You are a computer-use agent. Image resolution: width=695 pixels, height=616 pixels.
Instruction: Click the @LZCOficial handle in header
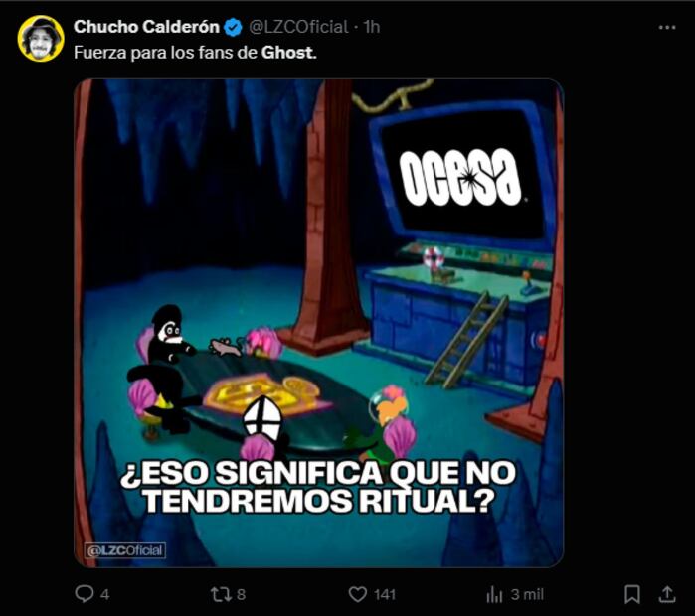click(298, 27)
